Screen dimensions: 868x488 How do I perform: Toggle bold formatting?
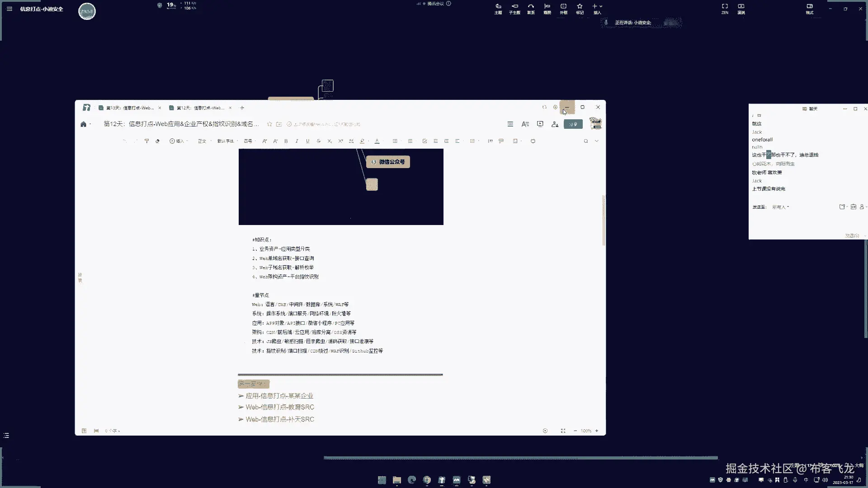click(x=286, y=141)
